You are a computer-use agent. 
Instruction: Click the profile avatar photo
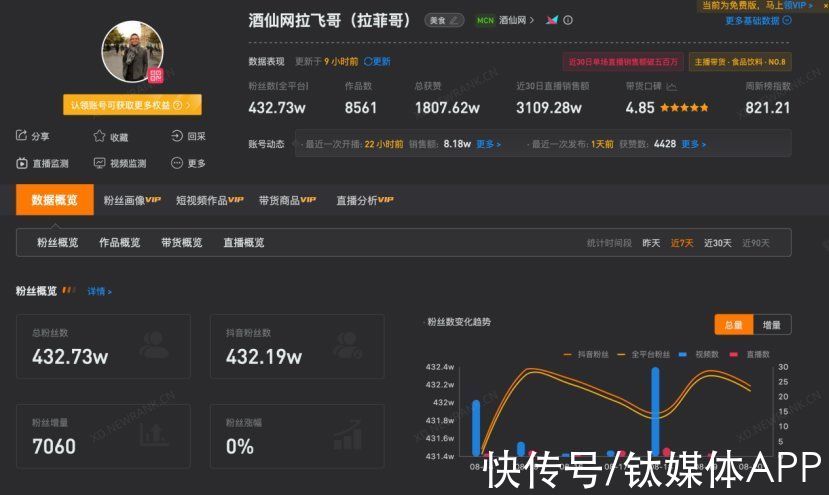pyautogui.click(x=132, y=51)
